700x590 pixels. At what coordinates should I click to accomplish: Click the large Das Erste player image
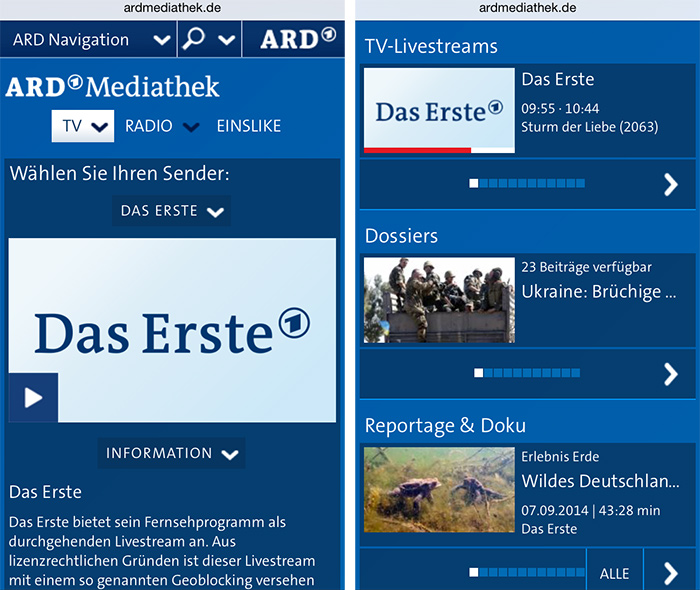click(172, 330)
